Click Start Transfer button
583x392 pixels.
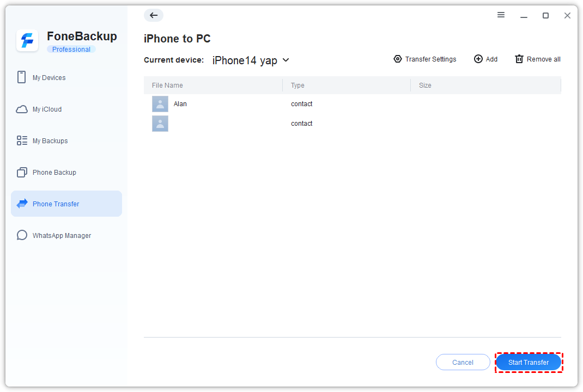point(529,362)
